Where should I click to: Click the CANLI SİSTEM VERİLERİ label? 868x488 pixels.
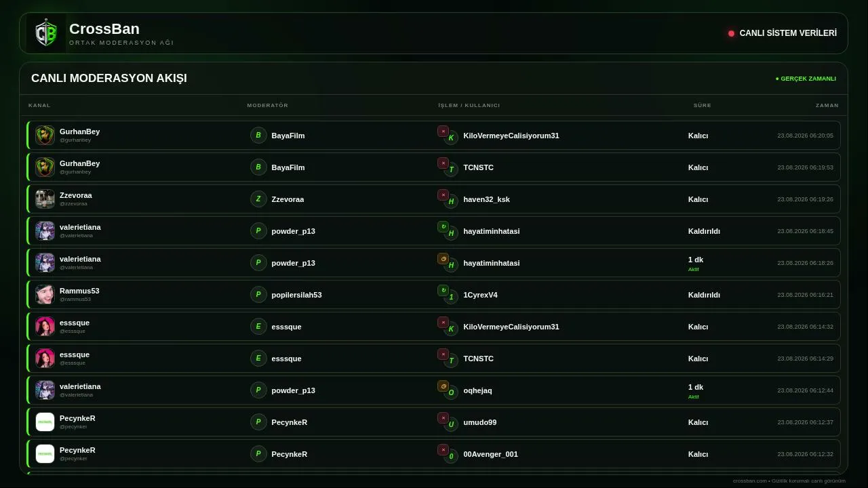point(788,33)
